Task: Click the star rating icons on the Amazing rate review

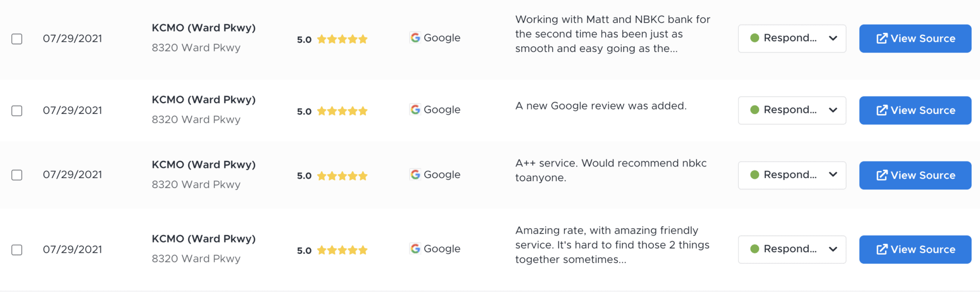Action: (343, 250)
